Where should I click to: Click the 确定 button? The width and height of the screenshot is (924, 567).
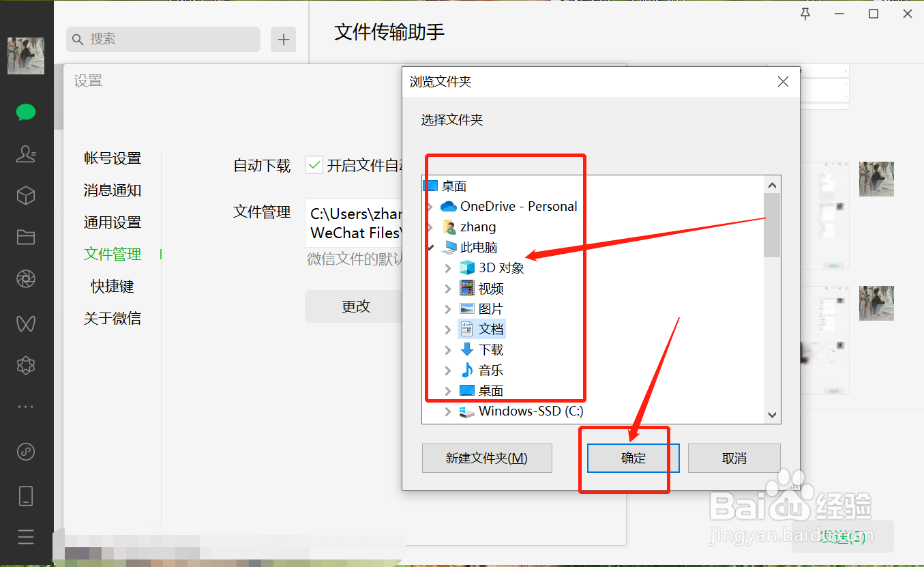(634, 458)
